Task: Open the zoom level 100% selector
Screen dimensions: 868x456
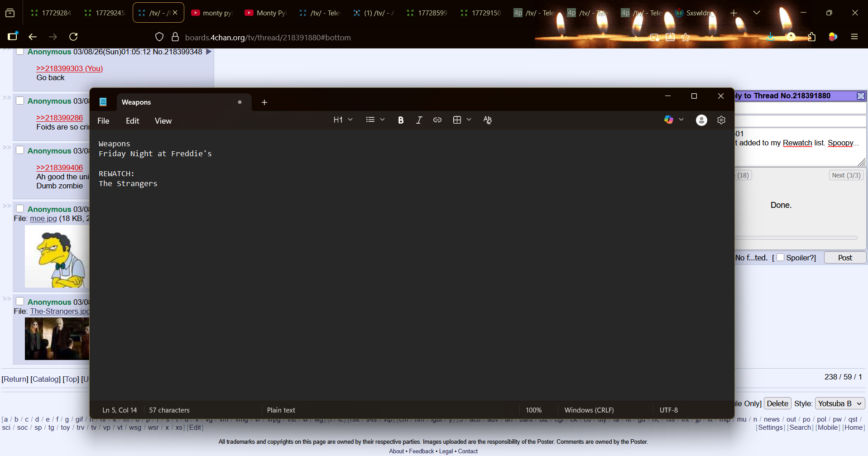Action: (534, 410)
